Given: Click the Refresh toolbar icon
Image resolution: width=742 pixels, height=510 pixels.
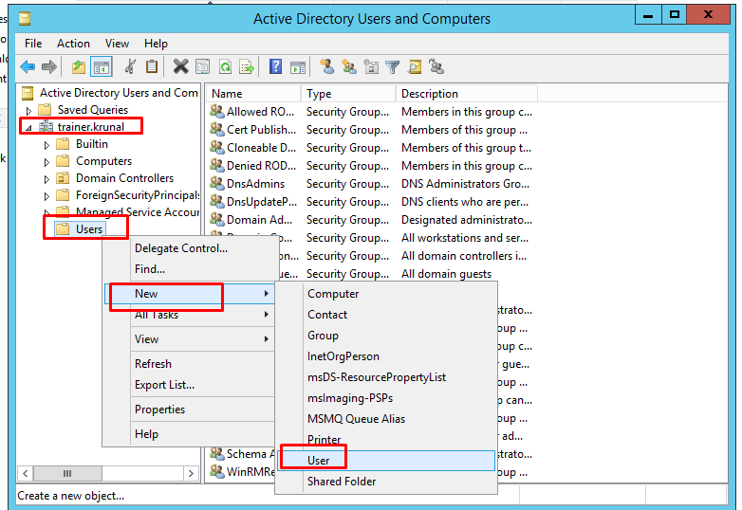Looking at the screenshot, I should (x=226, y=67).
